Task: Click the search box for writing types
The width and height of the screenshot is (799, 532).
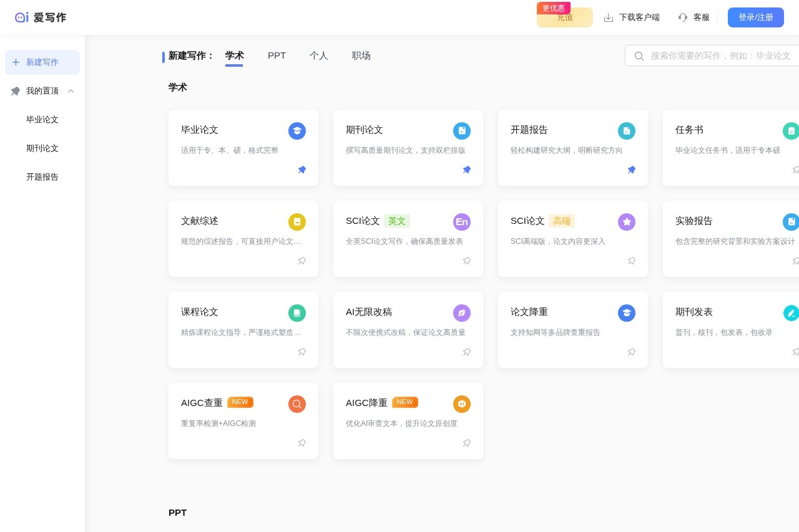Action: (x=718, y=56)
